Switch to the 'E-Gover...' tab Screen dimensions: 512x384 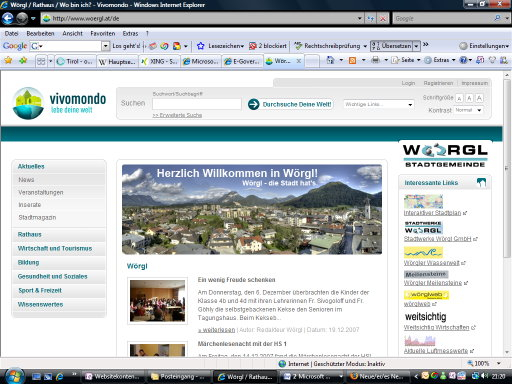[x=243, y=61]
